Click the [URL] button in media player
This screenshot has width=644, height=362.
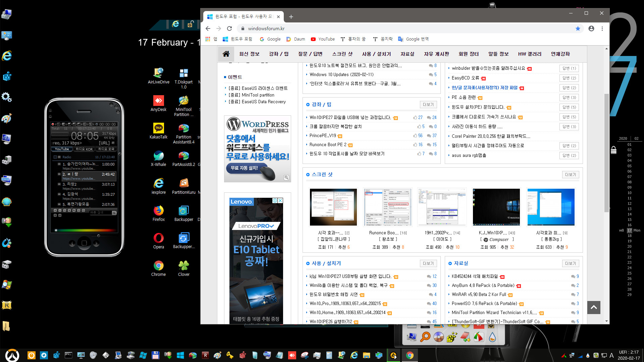(x=104, y=143)
